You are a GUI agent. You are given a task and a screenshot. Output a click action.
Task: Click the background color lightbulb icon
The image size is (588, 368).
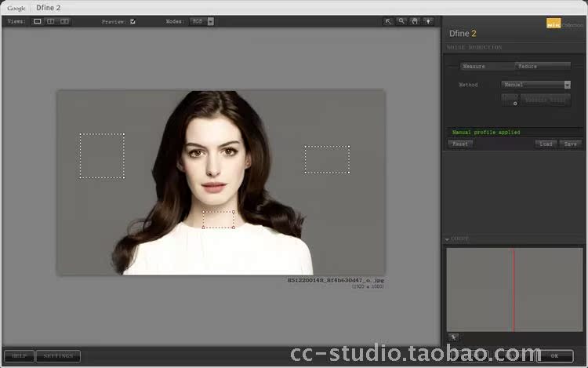428,21
